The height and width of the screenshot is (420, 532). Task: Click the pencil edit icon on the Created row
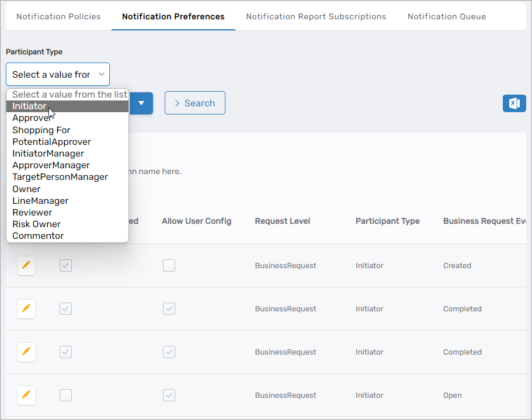(26, 265)
